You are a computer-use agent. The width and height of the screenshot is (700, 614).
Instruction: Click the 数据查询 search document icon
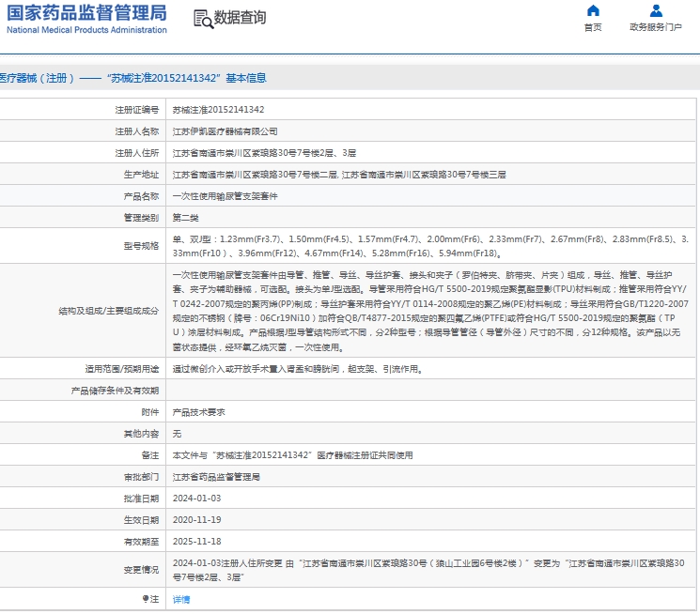(x=204, y=19)
